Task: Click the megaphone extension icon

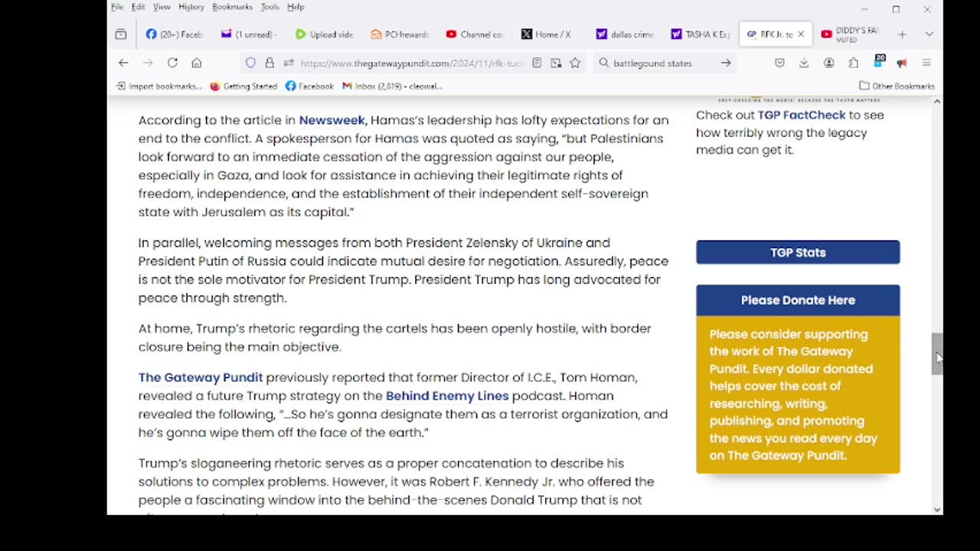Action: tap(902, 63)
